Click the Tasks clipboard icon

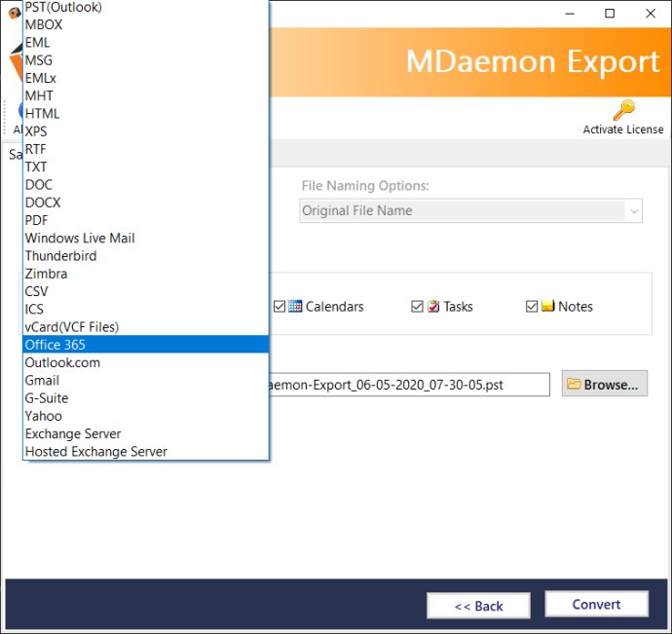coord(433,306)
